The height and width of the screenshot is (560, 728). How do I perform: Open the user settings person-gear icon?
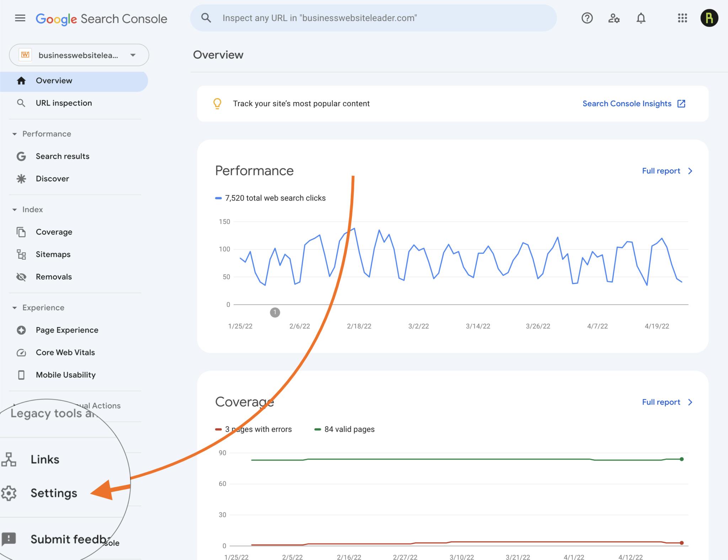click(614, 18)
